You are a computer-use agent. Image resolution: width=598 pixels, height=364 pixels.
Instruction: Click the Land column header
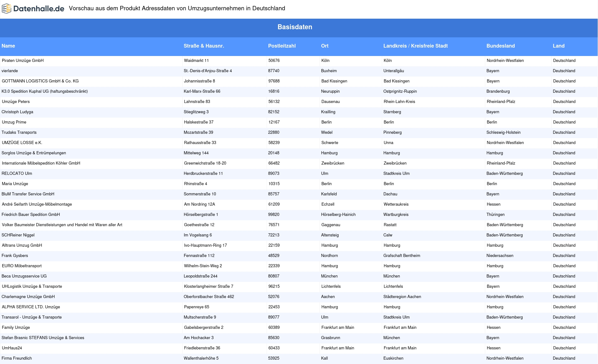(559, 46)
